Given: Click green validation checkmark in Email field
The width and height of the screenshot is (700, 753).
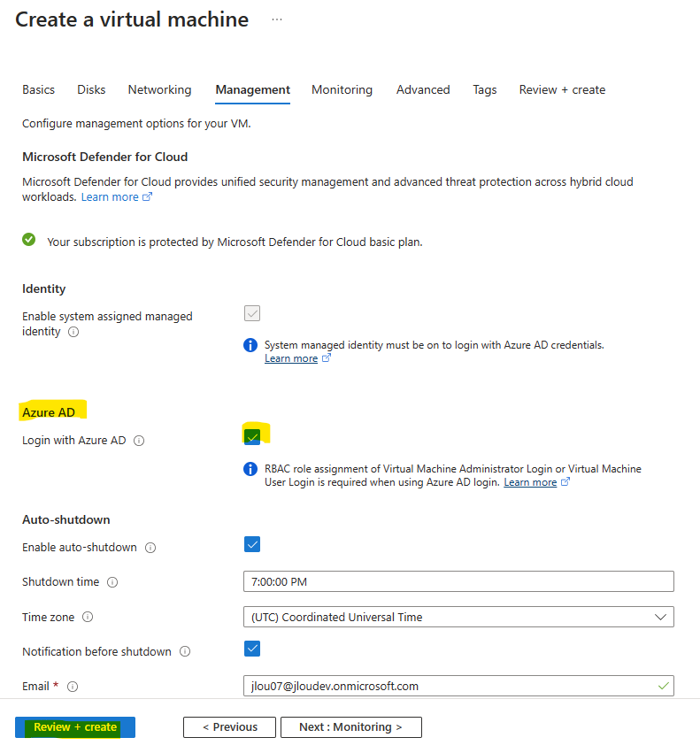Looking at the screenshot, I should click(x=664, y=686).
